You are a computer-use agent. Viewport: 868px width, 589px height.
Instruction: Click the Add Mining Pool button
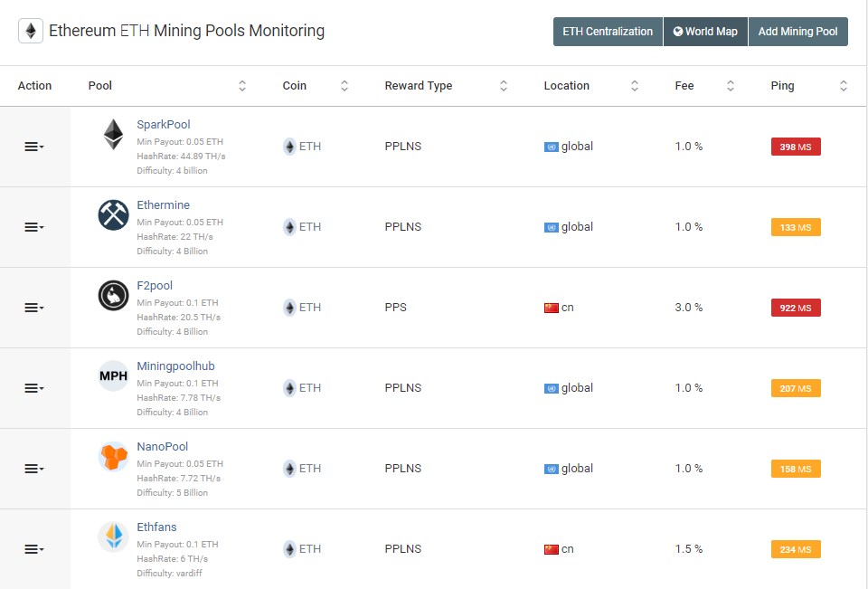[797, 31]
